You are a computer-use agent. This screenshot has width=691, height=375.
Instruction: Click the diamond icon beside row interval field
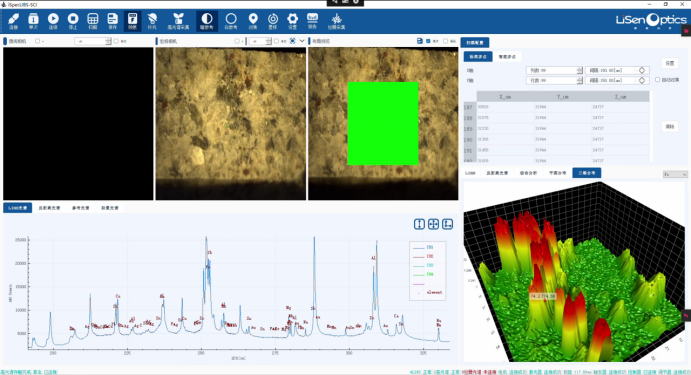[x=642, y=80]
